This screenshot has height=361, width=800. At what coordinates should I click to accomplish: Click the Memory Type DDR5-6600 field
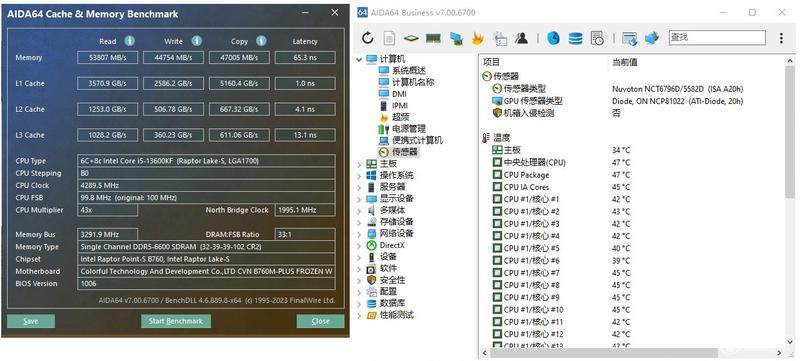point(206,247)
